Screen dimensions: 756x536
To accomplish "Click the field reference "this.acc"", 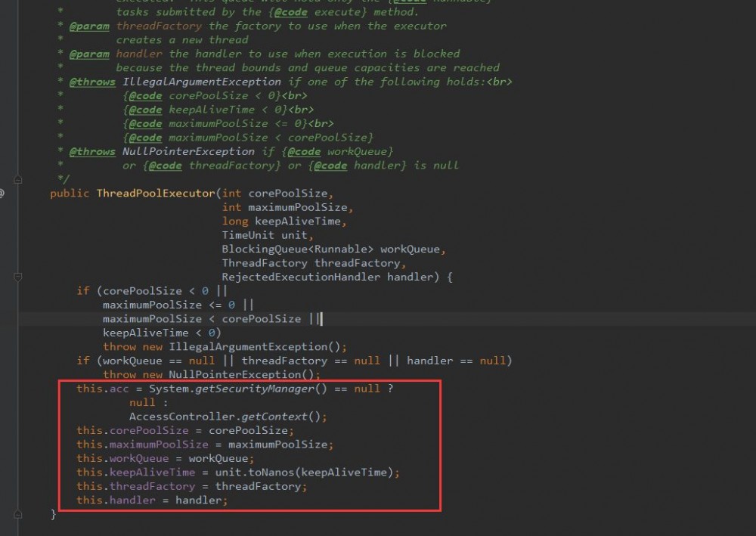I will [103, 389].
